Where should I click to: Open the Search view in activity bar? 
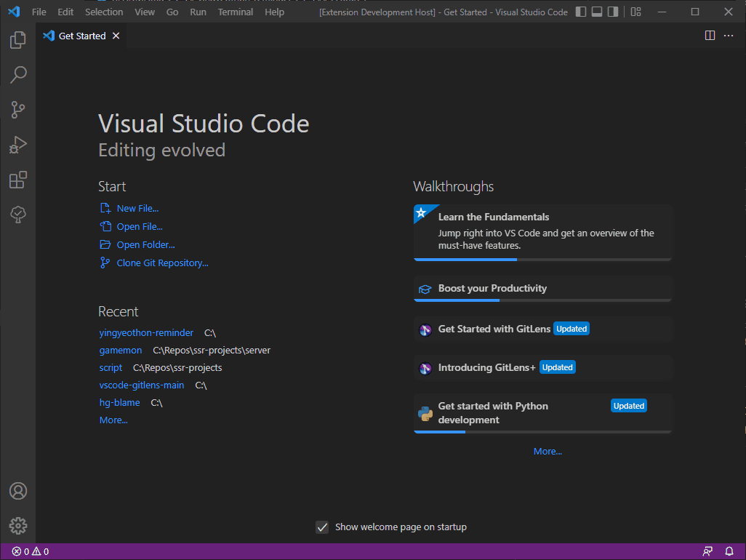click(17, 75)
